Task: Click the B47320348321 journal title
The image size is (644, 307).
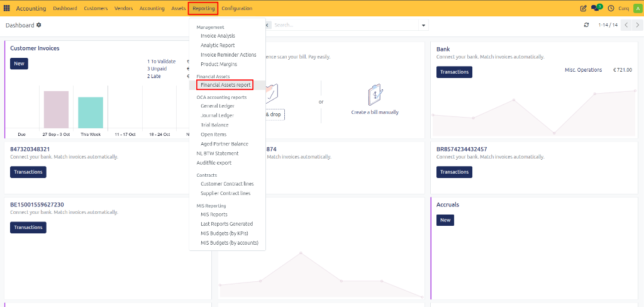Action: [x=30, y=149]
